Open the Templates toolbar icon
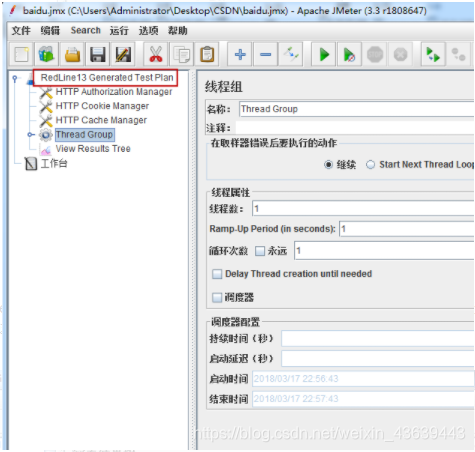 (47, 54)
